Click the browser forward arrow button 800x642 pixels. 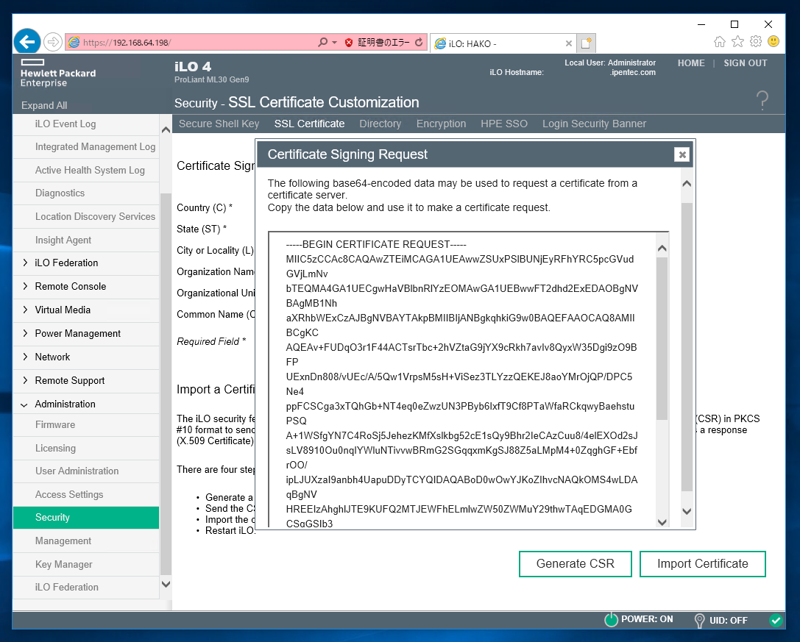(x=53, y=42)
